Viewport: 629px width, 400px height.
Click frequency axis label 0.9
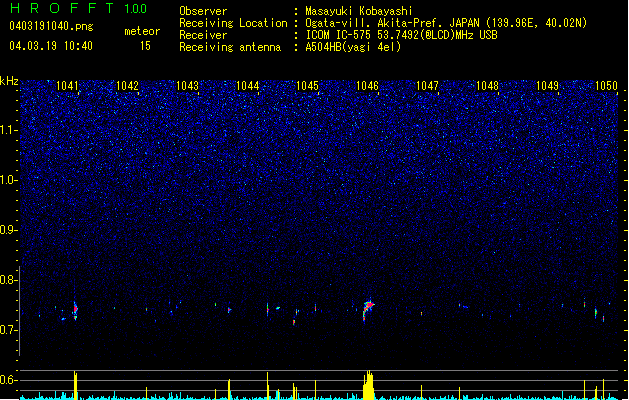tap(9, 230)
